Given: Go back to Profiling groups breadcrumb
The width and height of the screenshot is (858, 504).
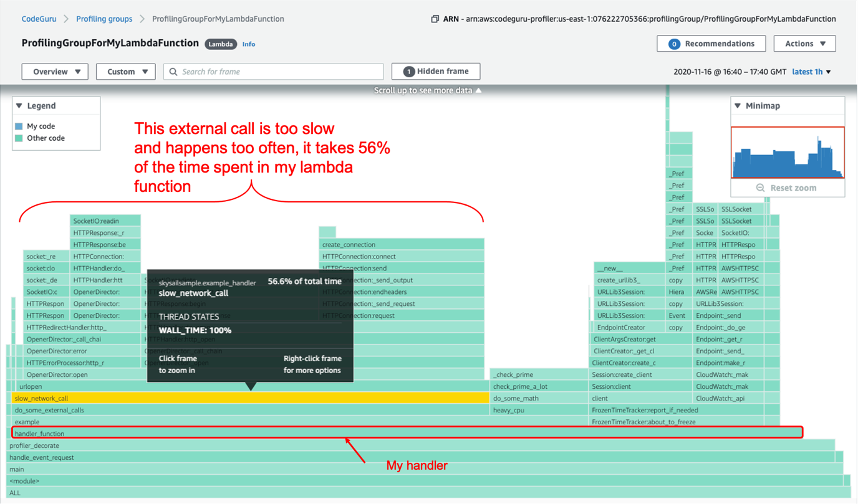Looking at the screenshot, I should coord(104,19).
